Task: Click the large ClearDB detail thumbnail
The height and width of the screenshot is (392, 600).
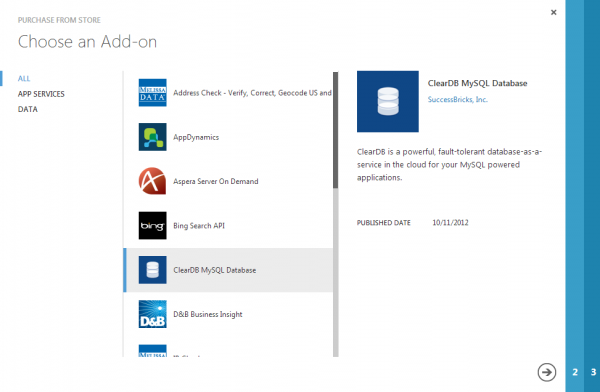Action: click(388, 101)
